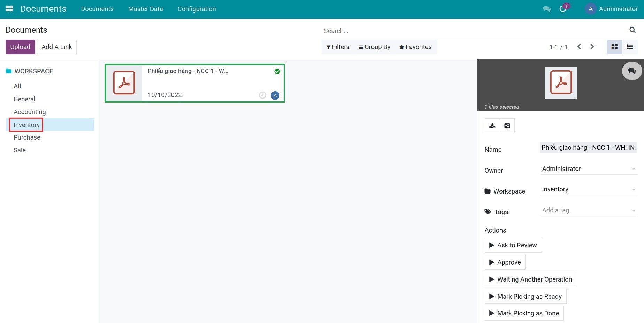The image size is (644, 323).
Task: Open the Add a tag dropdown
Action: point(589,210)
